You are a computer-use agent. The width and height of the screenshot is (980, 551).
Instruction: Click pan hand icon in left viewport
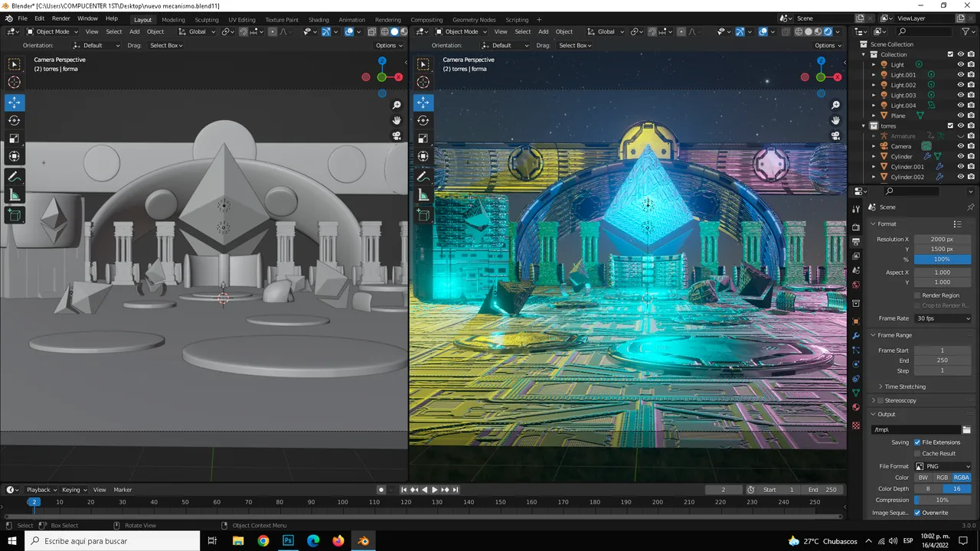point(397,120)
